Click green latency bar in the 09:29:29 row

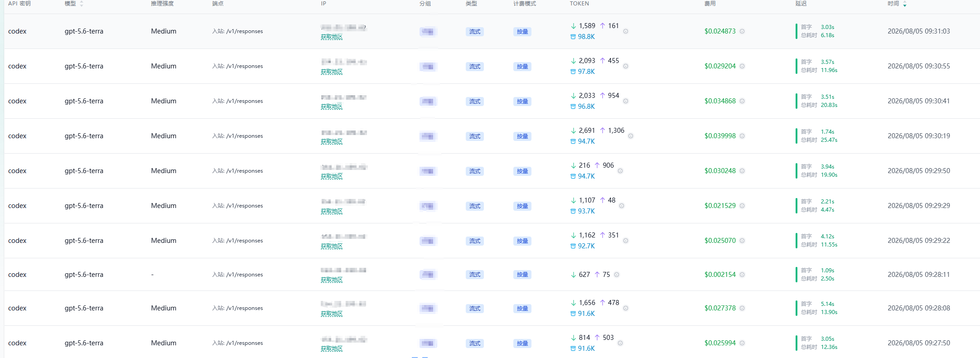(796, 206)
